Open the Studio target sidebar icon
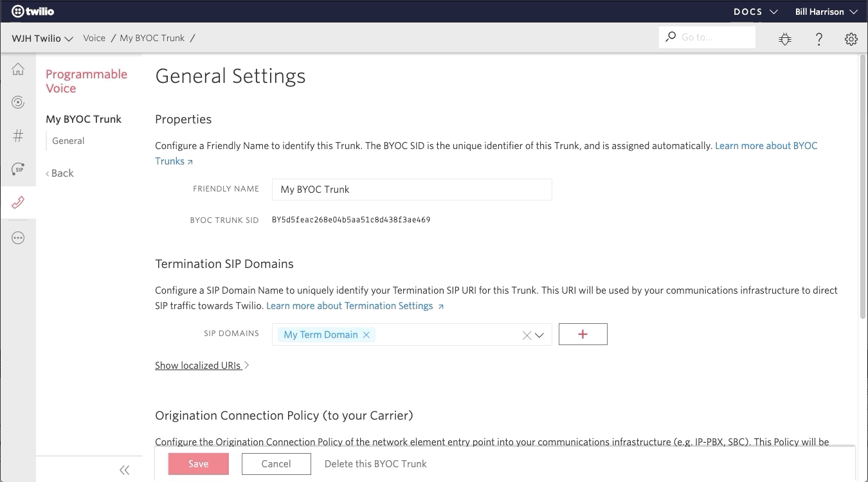 [x=18, y=102]
